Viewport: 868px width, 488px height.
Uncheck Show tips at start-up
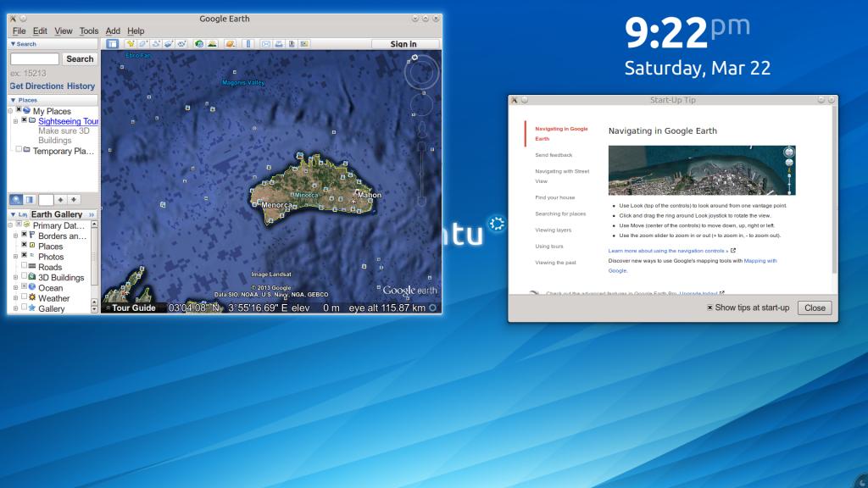(x=710, y=308)
